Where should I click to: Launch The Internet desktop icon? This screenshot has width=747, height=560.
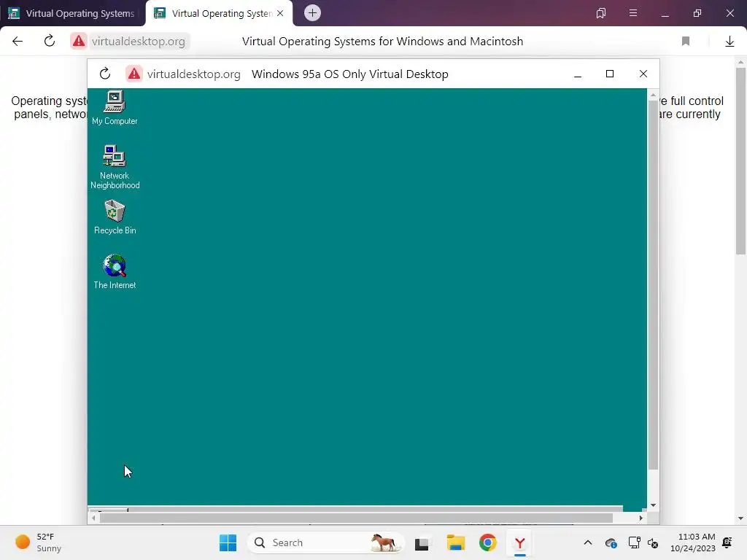coord(115,271)
